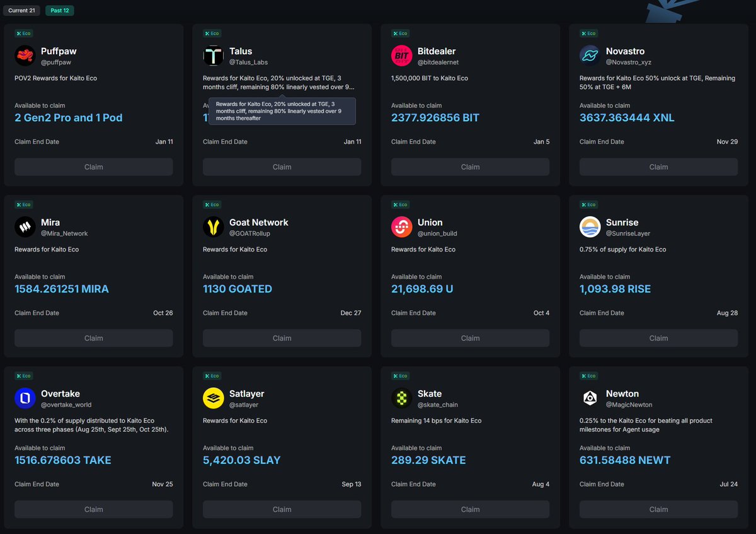
Task: Claim the Bitdealer BIT rewards
Action: click(x=471, y=167)
